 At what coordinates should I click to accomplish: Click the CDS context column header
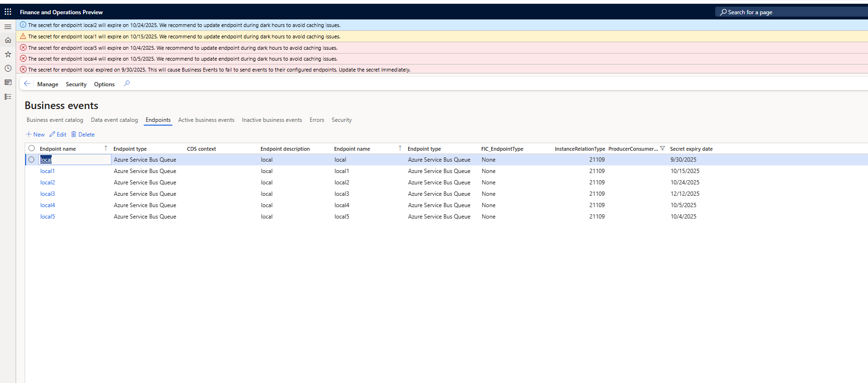click(x=201, y=149)
